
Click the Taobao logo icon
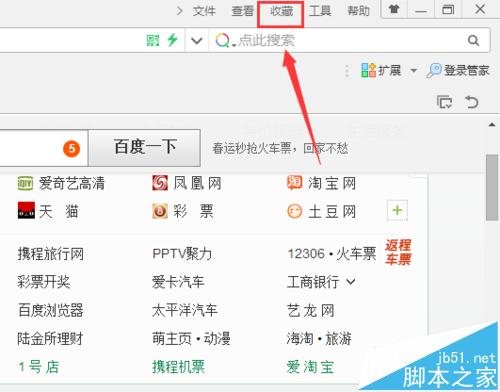295,183
